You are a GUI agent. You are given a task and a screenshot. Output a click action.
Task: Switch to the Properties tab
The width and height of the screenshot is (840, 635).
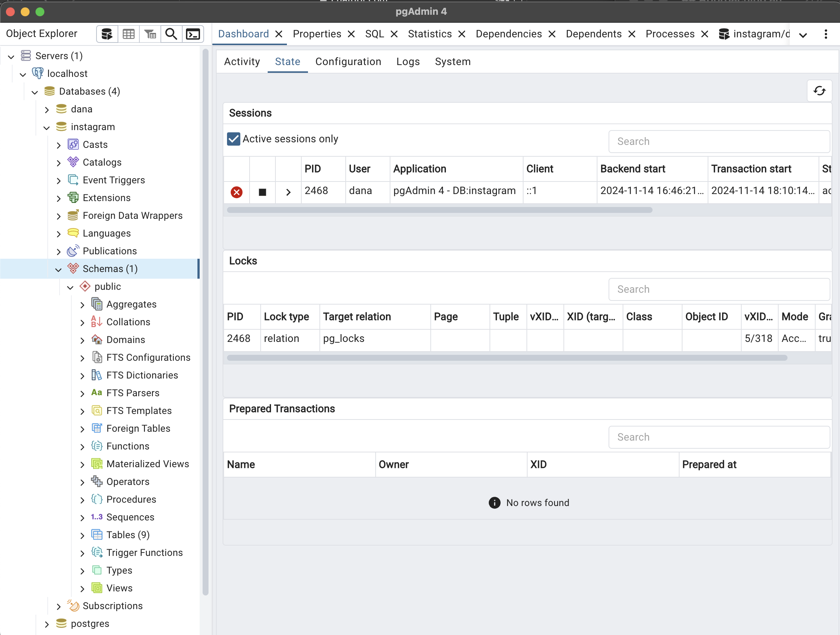(x=317, y=34)
